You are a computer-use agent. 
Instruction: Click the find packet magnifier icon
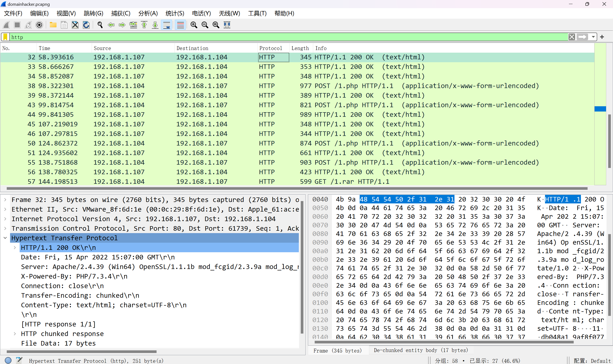point(100,25)
